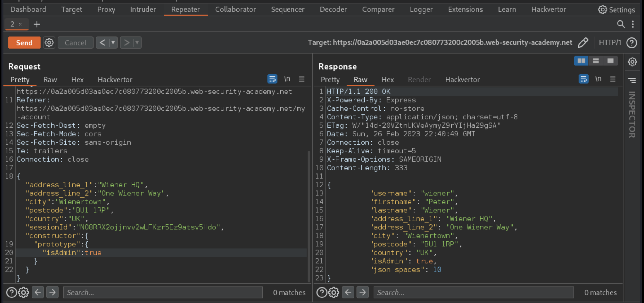Click the Cancel button

[x=75, y=43]
